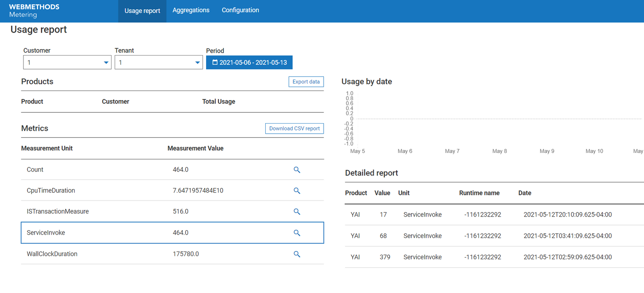Select the Usage report tab

click(142, 11)
